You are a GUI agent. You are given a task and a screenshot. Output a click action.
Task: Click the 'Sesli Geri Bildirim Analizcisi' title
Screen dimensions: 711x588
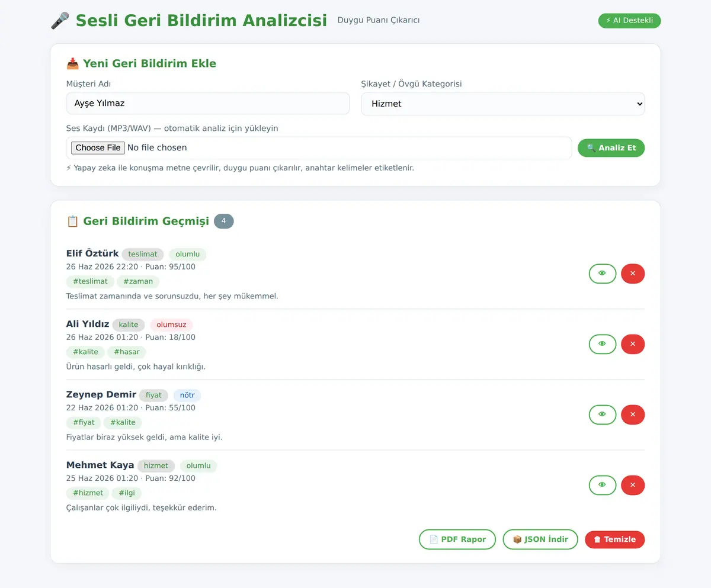201,20
